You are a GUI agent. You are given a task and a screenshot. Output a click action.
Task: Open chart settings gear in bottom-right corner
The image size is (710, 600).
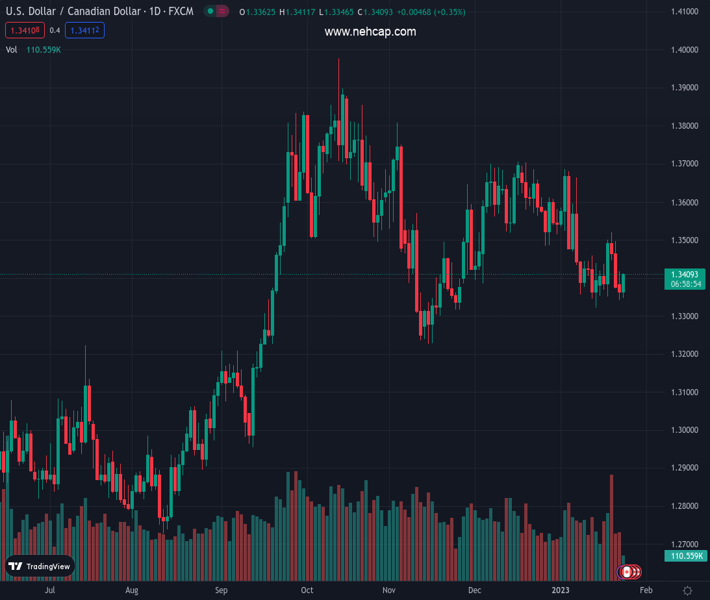click(687, 591)
